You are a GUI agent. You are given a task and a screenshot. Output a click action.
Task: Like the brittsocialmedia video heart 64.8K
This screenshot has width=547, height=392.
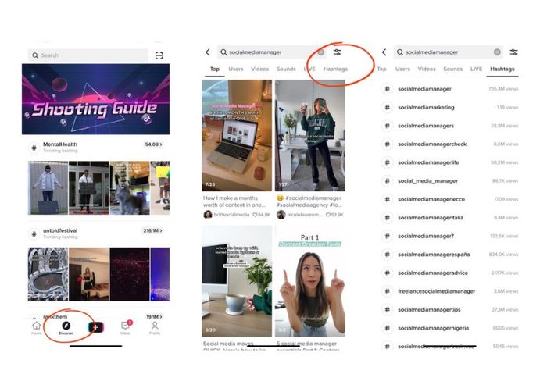click(255, 215)
